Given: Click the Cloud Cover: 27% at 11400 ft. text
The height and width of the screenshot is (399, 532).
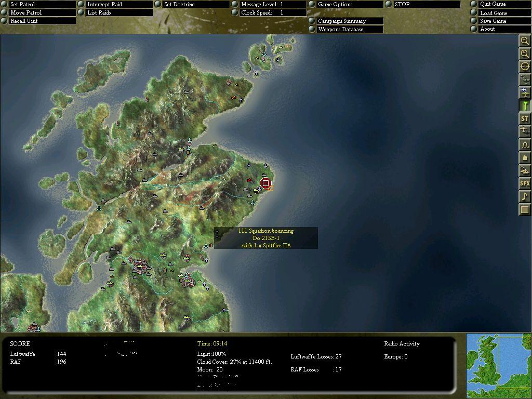Looking at the screenshot, I should tap(234, 362).
